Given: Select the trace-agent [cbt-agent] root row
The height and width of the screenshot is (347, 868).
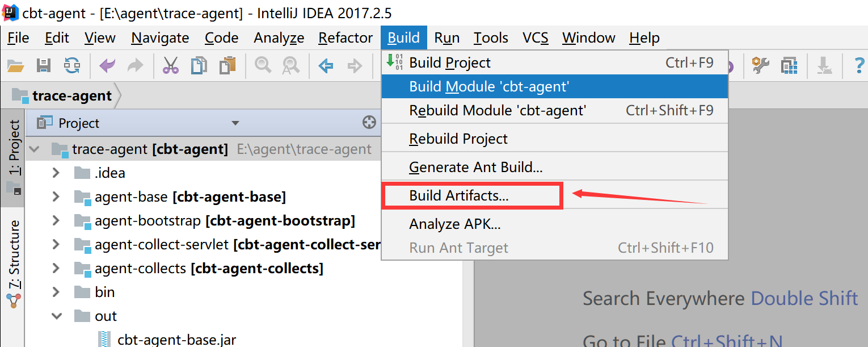Looking at the screenshot, I should pyautogui.click(x=203, y=149).
